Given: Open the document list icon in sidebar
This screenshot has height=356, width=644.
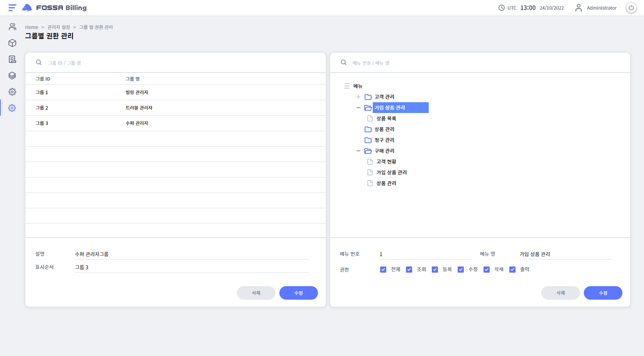Looking at the screenshot, I should click(12, 59).
